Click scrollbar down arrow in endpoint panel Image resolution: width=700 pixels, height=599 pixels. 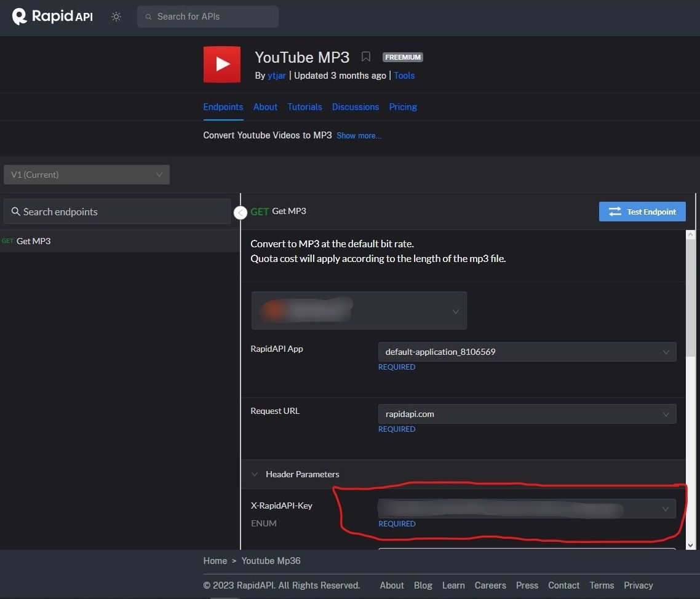click(691, 545)
